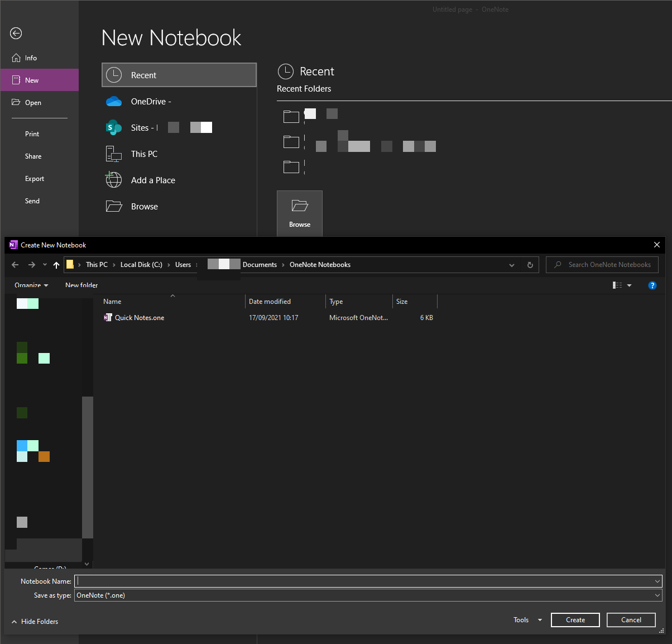Open the Organize dropdown menu
This screenshot has width=672, height=644.
point(31,285)
